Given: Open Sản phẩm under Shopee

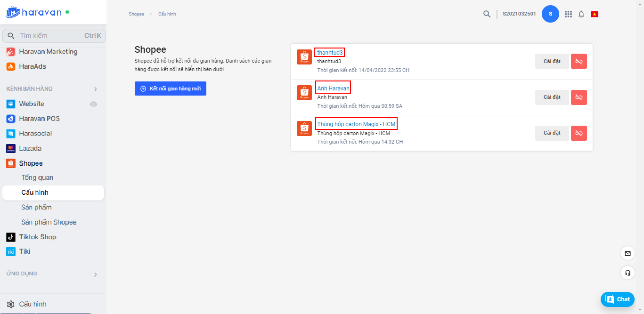Looking at the screenshot, I should 36,207.
